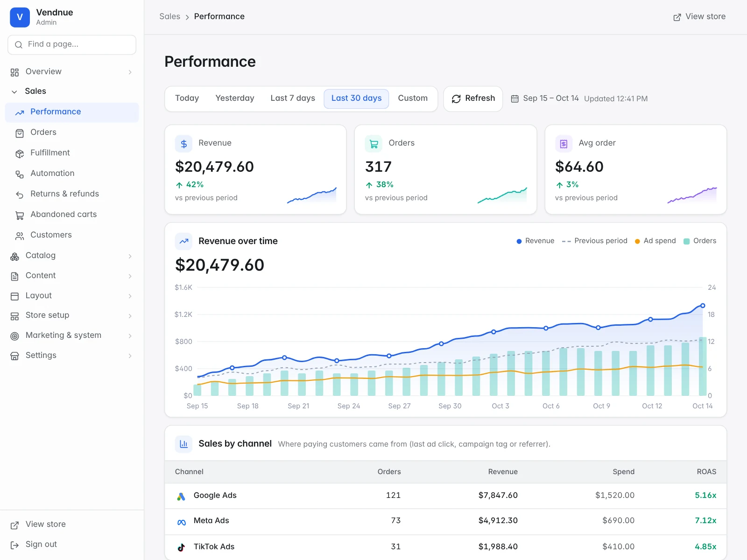The image size is (747, 560).
Task: Click the Abandoned carts cart icon
Action: tap(20, 215)
